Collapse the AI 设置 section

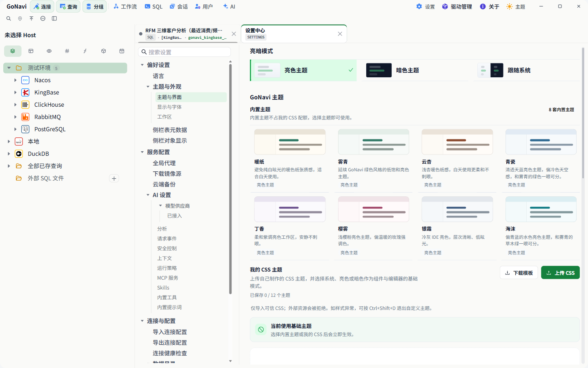[148, 195]
